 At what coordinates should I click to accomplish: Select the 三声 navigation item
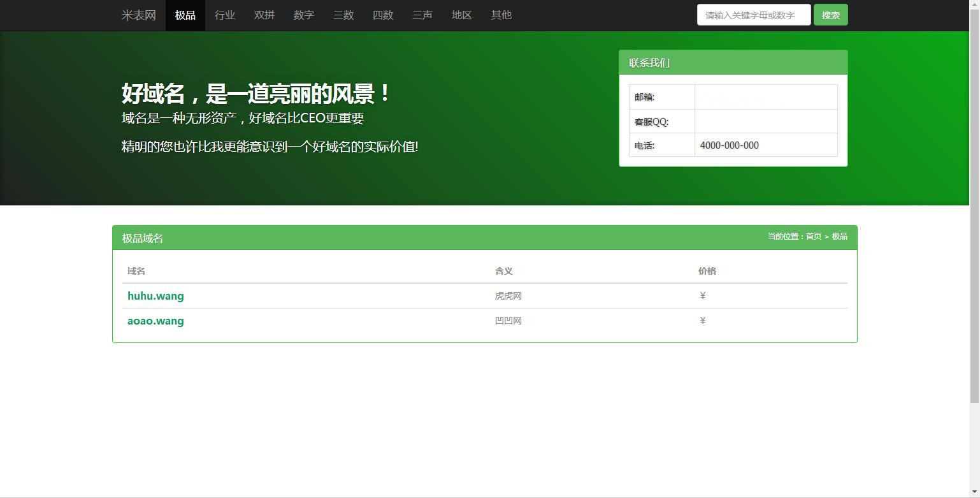click(x=422, y=15)
